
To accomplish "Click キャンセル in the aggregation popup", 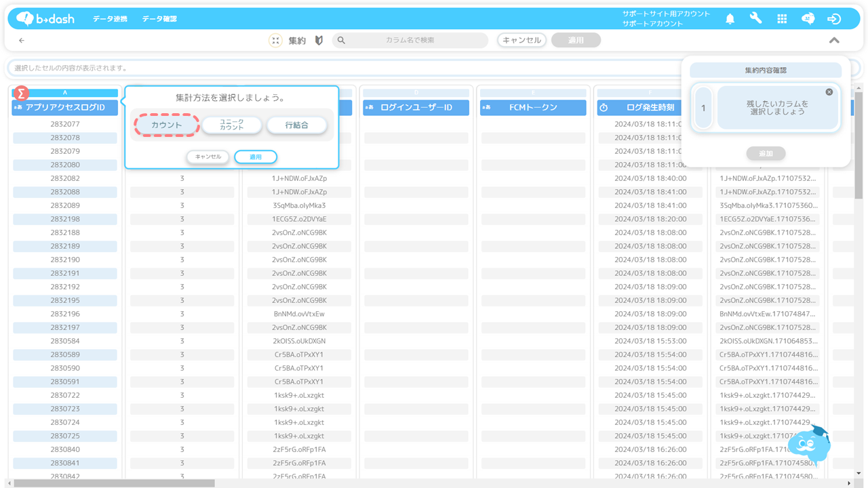I will pos(208,157).
